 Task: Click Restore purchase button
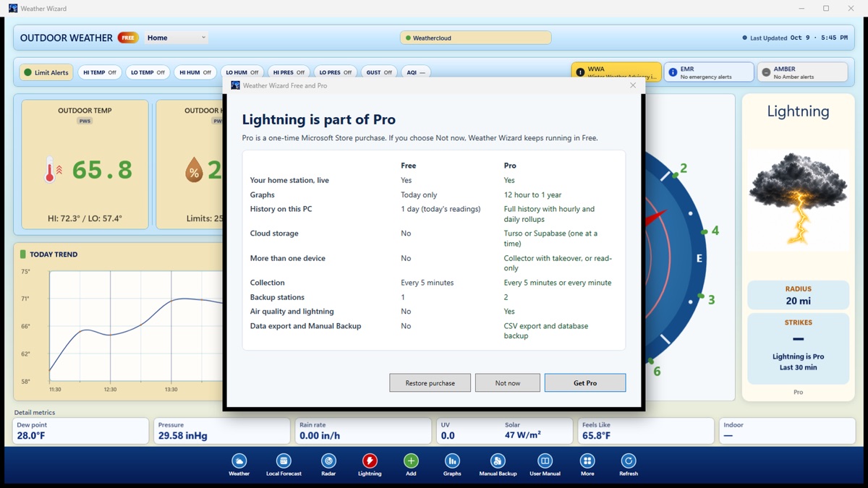(x=430, y=382)
